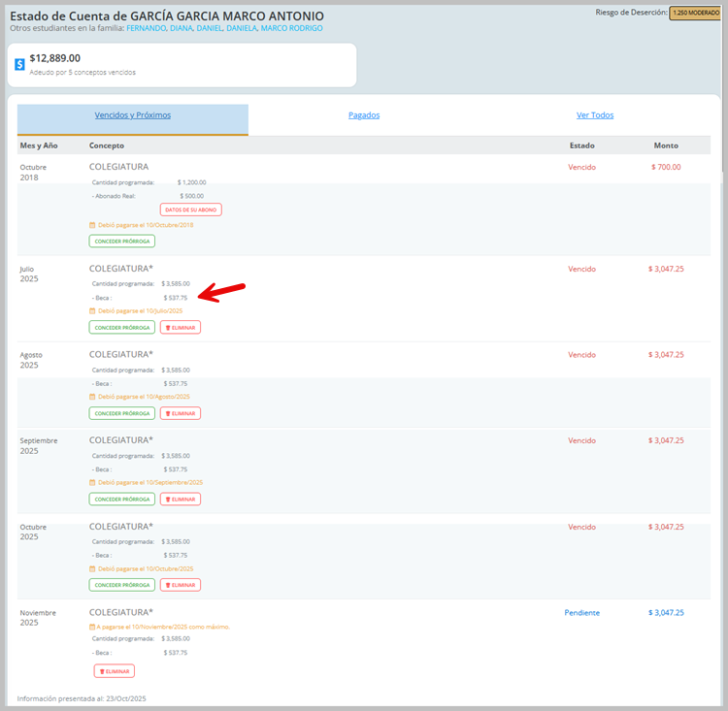Click calendar icon beside November 2025 due date
728x711 pixels.
click(x=92, y=627)
